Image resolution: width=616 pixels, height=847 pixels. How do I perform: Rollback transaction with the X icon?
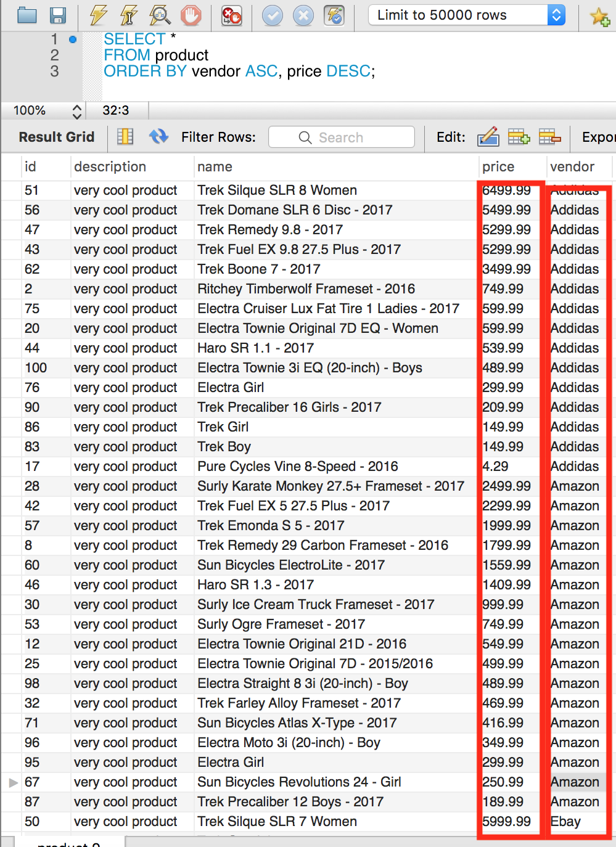pos(303,15)
